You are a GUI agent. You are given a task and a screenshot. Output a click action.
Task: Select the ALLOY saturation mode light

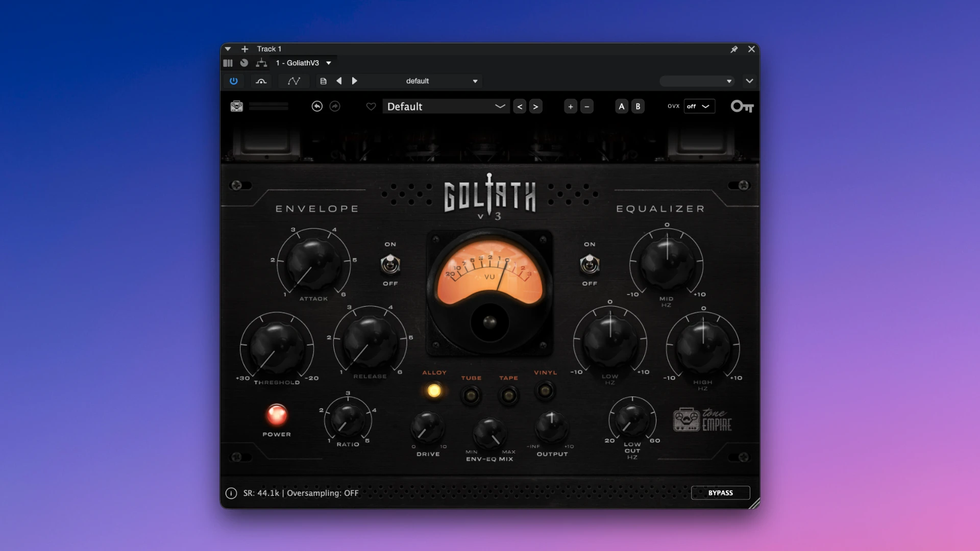(434, 391)
